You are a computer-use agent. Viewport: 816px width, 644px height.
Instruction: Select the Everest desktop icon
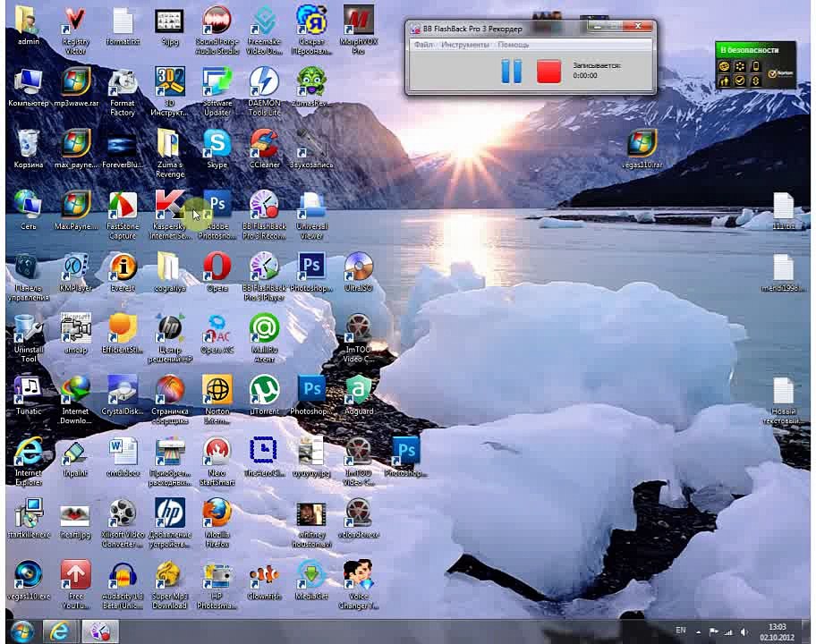123,272
